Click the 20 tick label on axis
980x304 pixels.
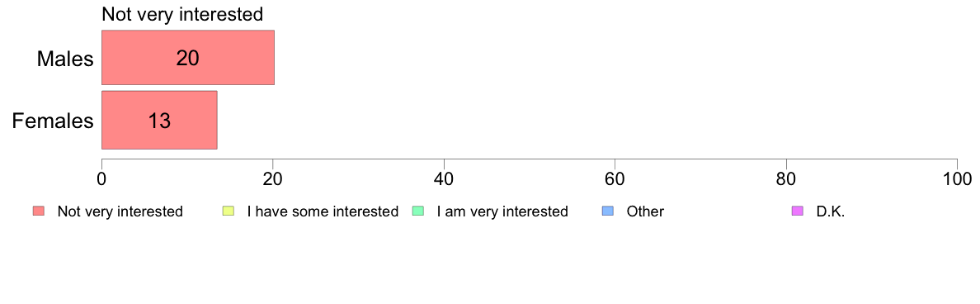point(272,178)
